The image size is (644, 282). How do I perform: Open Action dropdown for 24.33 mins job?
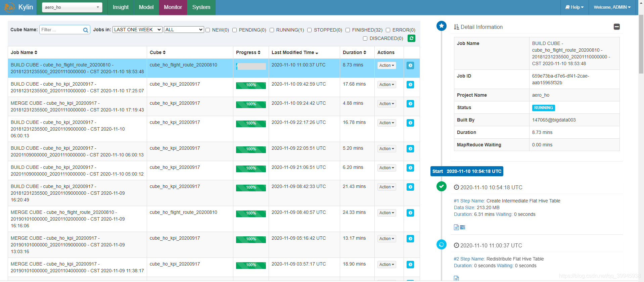387,213
